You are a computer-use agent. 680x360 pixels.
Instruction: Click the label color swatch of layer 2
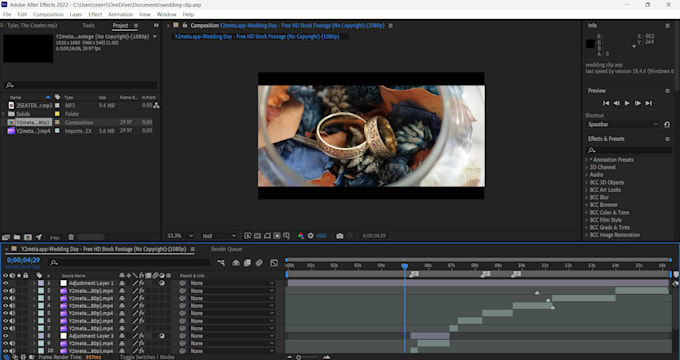41,291
